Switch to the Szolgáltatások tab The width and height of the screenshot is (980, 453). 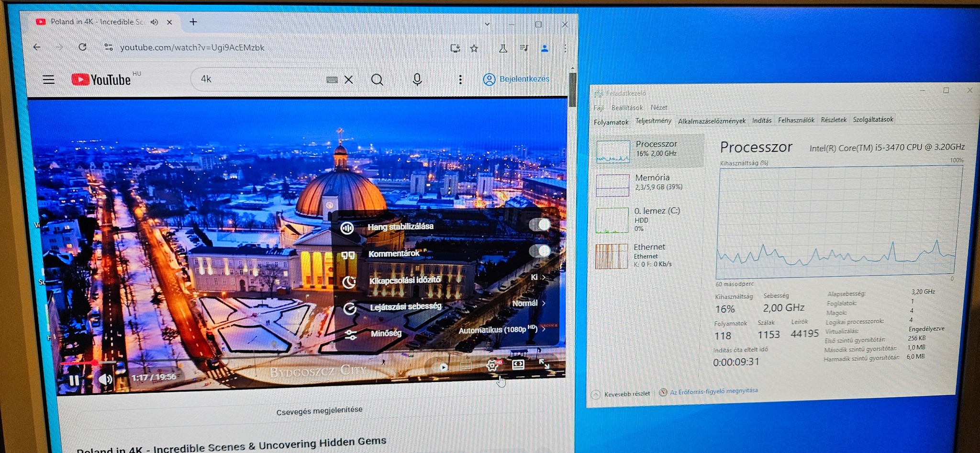click(x=873, y=119)
